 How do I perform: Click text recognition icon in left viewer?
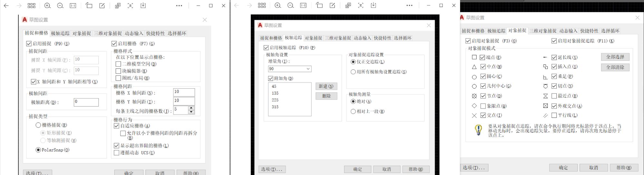click(130, 5)
